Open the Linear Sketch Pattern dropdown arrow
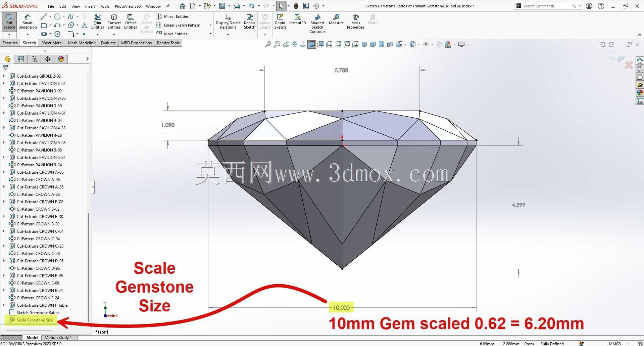 (210, 25)
